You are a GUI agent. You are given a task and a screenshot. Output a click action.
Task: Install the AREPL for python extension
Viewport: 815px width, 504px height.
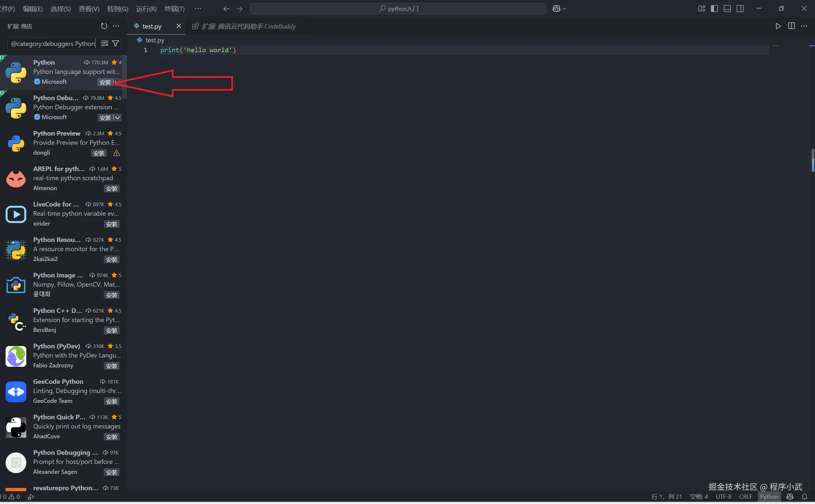(x=111, y=189)
